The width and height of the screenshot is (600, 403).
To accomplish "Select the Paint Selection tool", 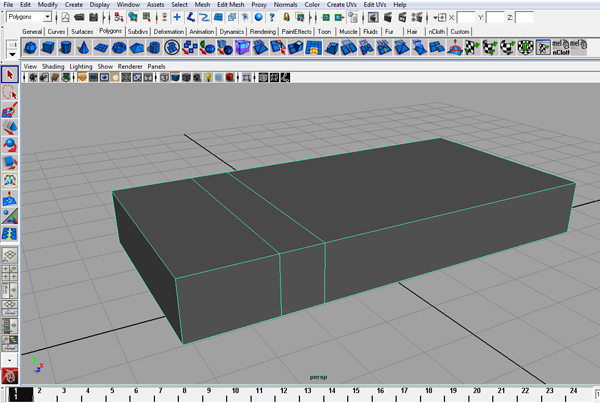I will coord(10,110).
